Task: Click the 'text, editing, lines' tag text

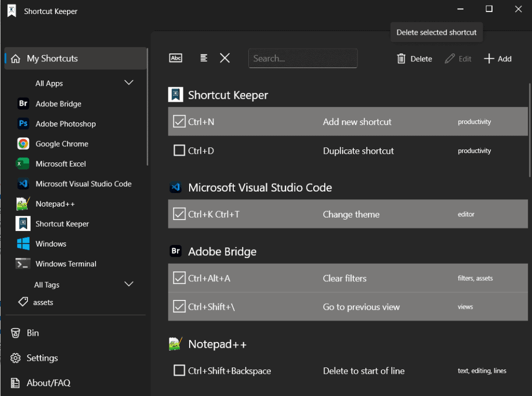Action: click(482, 371)
